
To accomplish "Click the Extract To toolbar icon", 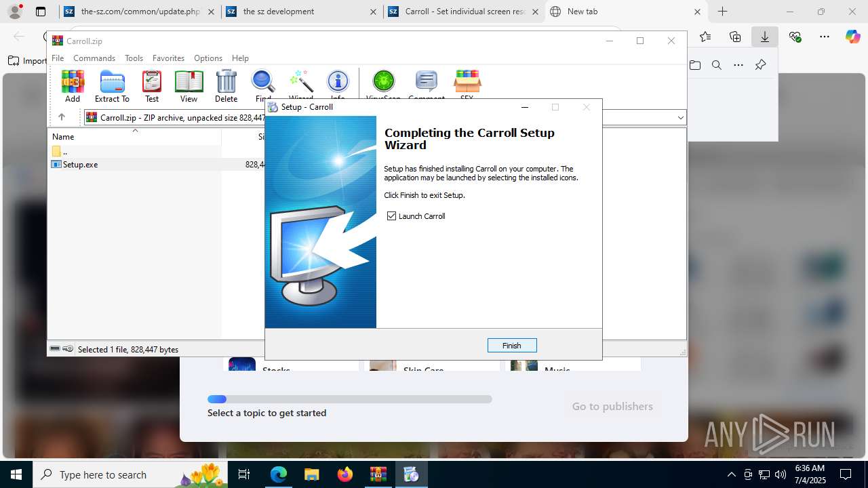I will pyautogui.click(x=112, y=85).
